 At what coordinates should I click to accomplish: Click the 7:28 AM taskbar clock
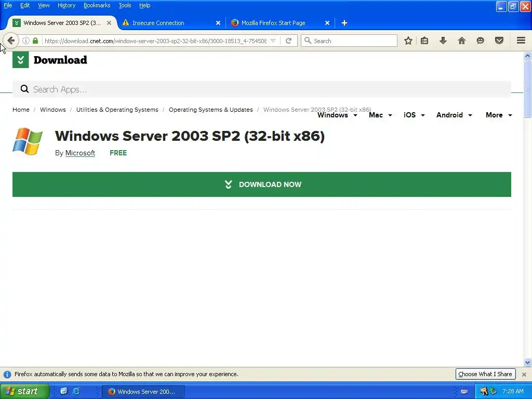(x=513, y=391)
